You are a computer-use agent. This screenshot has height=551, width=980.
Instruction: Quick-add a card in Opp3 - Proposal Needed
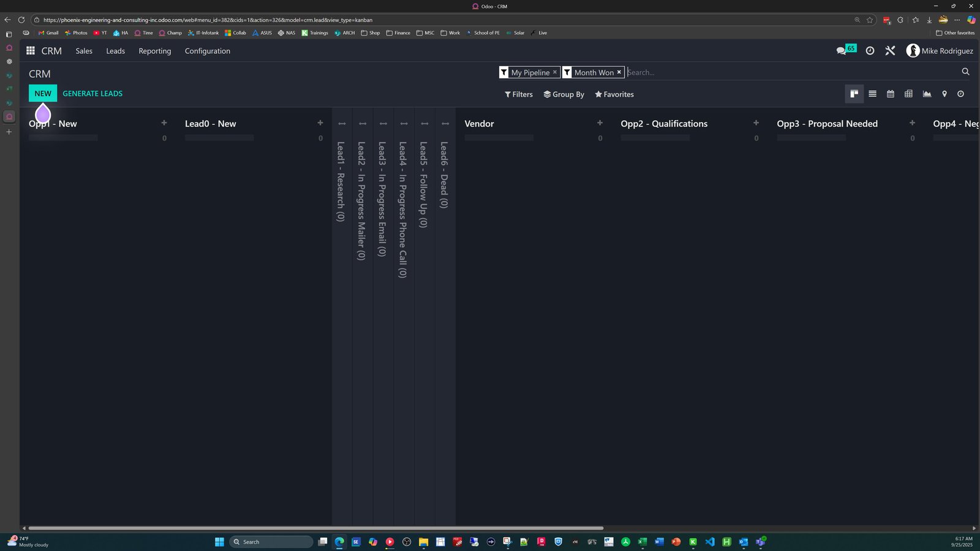point(912,123)
